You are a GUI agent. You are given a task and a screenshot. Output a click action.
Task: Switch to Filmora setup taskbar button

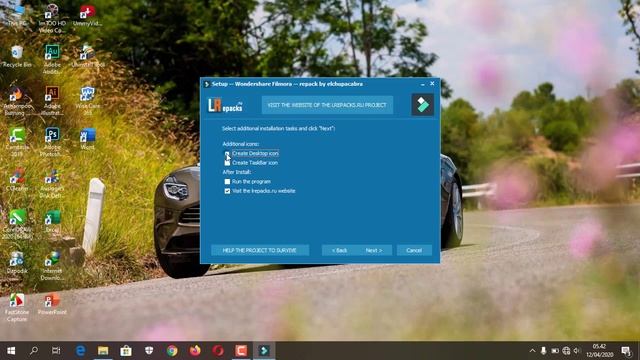264,351
